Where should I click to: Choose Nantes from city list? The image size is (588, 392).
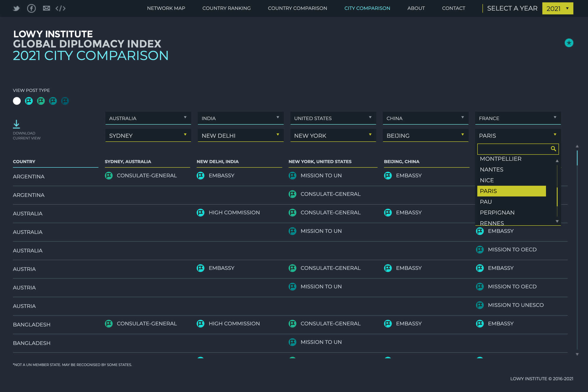tap(511, 169)
